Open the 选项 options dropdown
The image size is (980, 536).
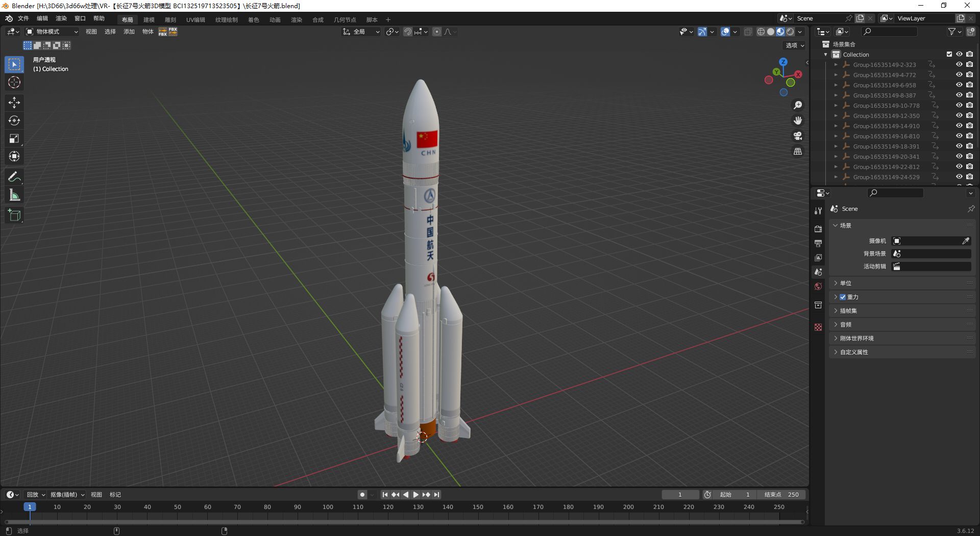click(794, 45)
